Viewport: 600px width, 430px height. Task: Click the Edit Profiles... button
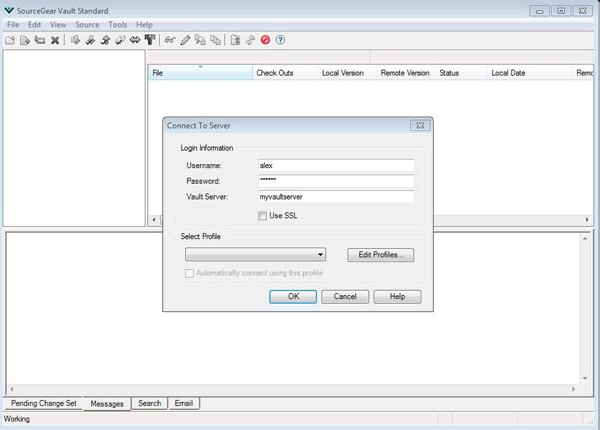[380, 255]
